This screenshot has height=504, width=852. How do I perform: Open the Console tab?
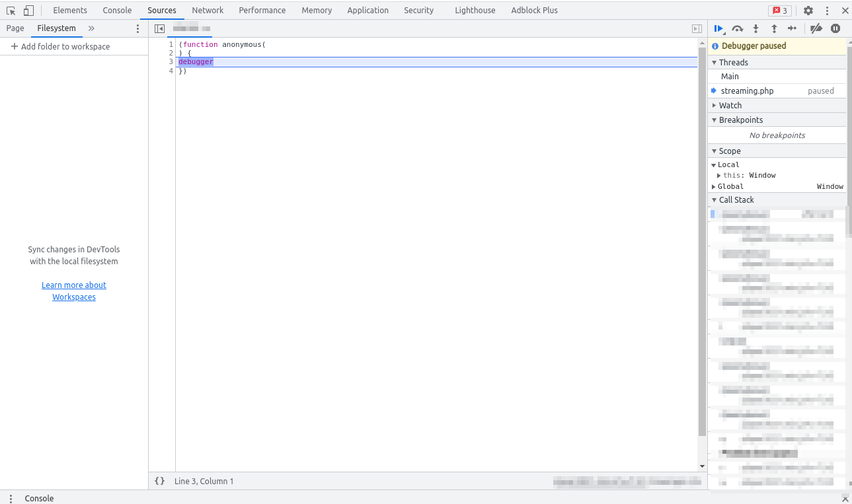point(117,11)
